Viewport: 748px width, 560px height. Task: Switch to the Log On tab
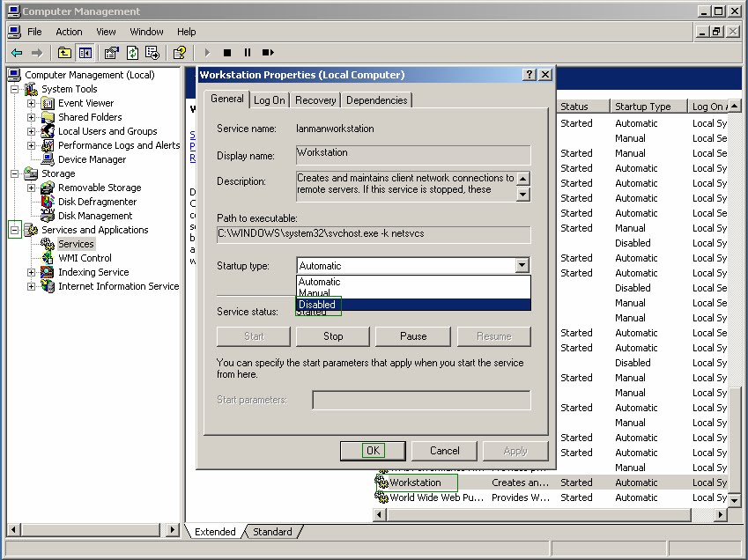pos(269,99)
